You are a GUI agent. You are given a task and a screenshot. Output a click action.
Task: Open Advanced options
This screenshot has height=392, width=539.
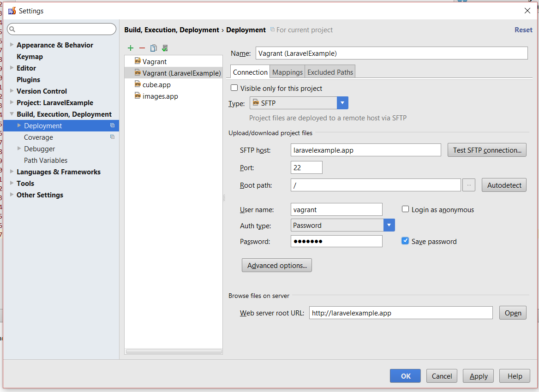pos(277,265)
